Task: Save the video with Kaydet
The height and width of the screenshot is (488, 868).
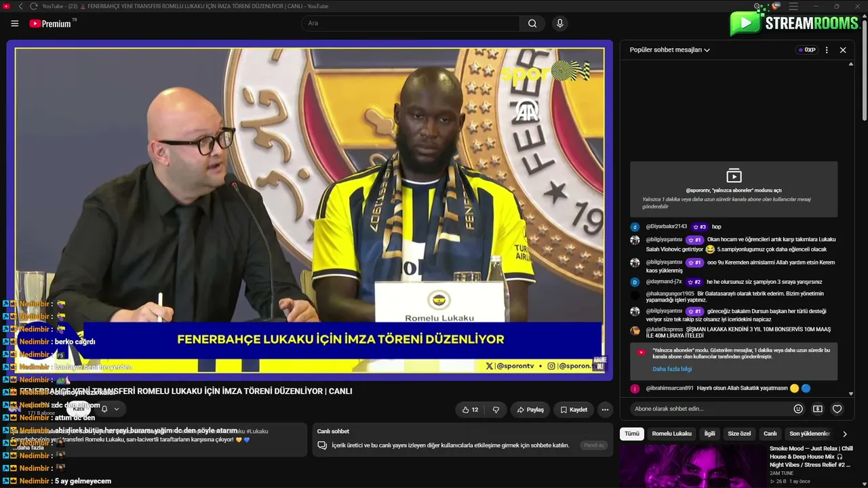Action: coord(574,409)
